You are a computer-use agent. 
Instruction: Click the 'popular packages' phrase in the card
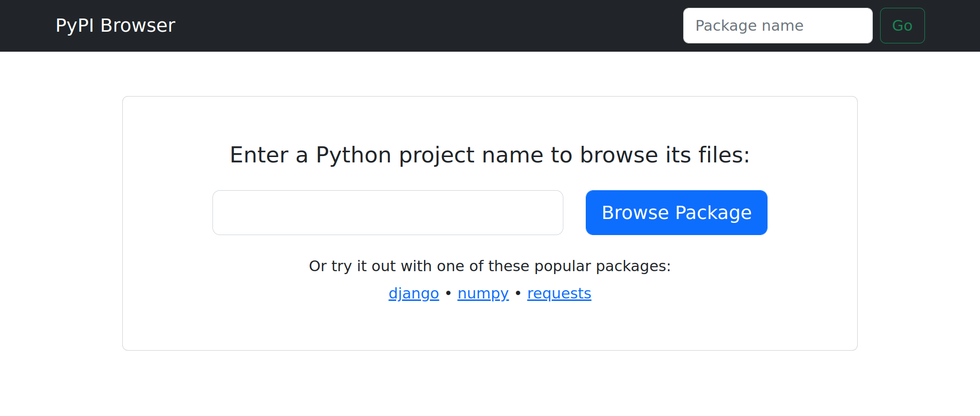(602, 266)
